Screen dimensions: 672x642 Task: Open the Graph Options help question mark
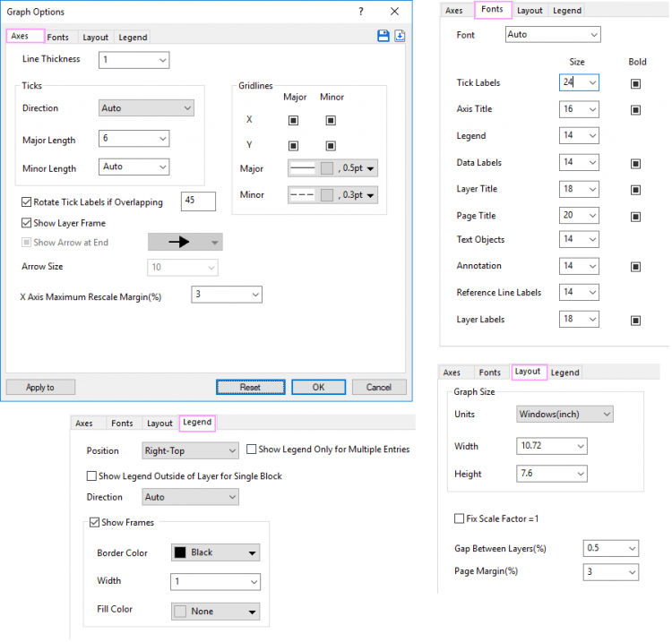[x=361, y=12]
